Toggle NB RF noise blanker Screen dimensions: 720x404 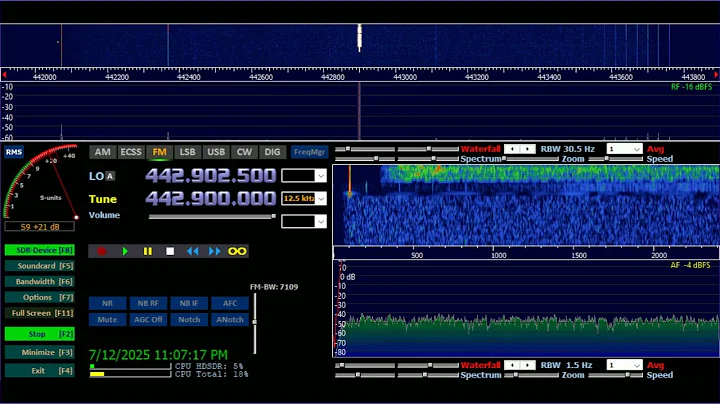[148, 303]
